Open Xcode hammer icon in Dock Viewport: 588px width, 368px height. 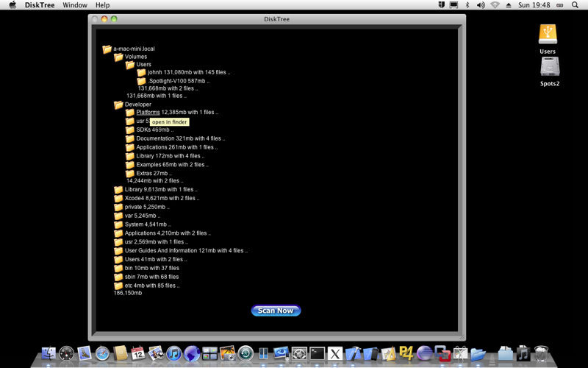[x=353, y=353]
